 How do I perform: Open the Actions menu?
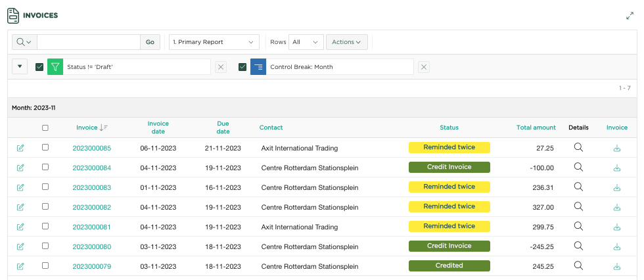click(x=346, y=42)
